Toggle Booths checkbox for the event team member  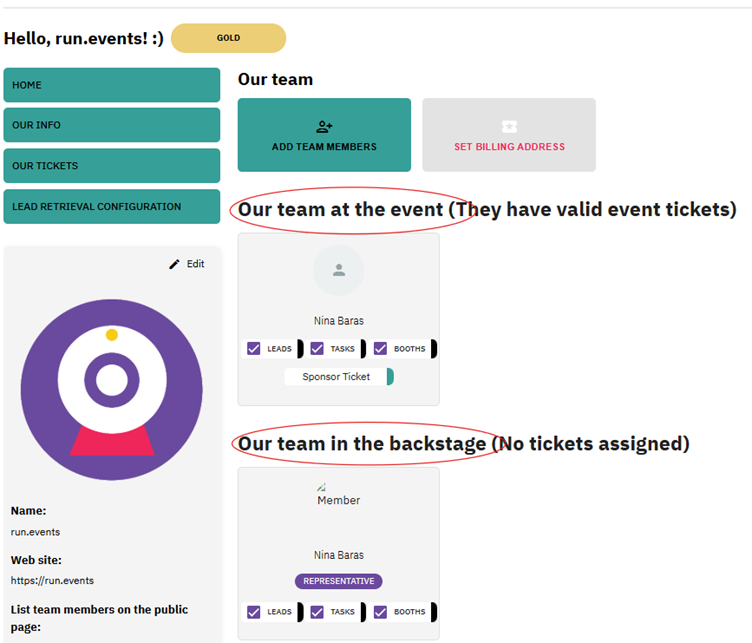(x=381, y=349)
